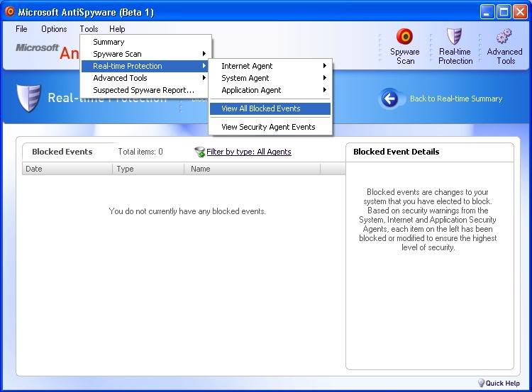Close the open Tools menu

(x=89, y=29)
